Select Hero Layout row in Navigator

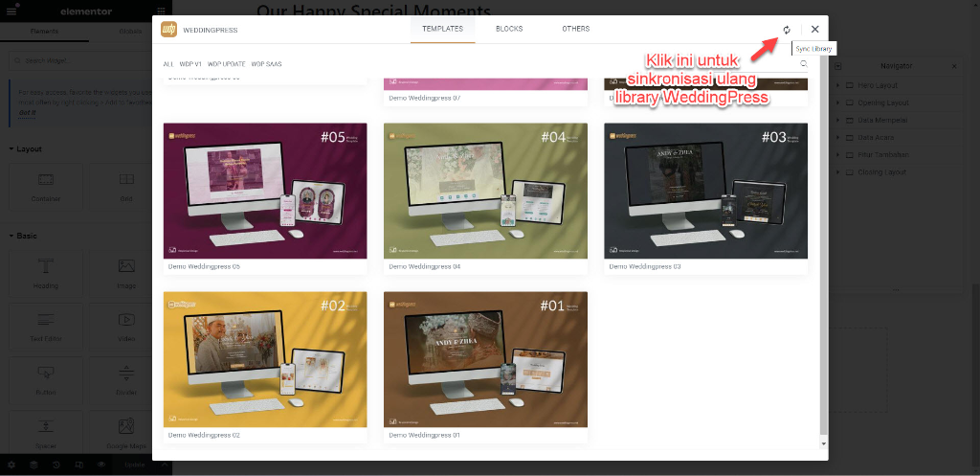pos(897,85)
